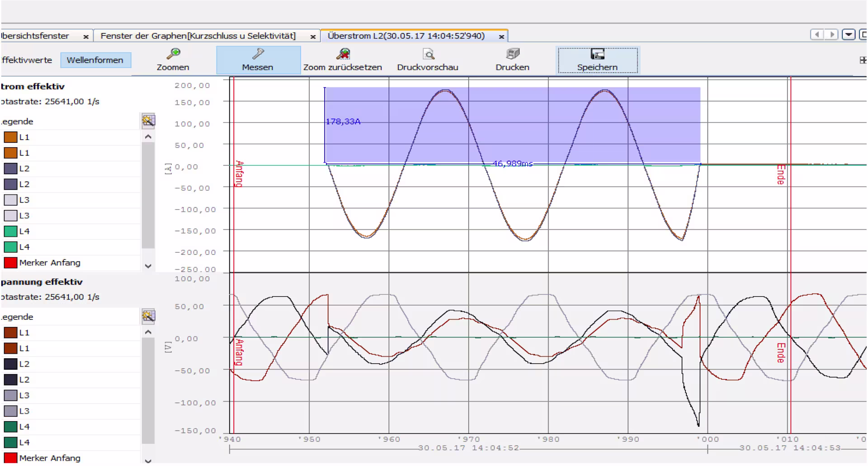The width and height of the screenshot is (868, 466).
Task: Switch to Kurzschluss u Selektivität graph tab
Action: click(198, 36)
